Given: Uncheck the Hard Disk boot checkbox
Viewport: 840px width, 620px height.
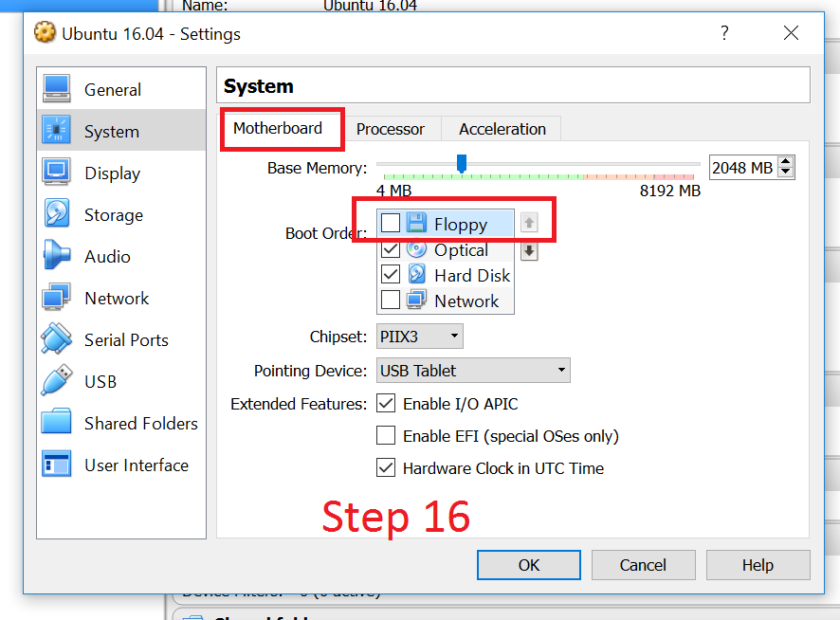Looking at the screenshot, I should tap(391, 274).
